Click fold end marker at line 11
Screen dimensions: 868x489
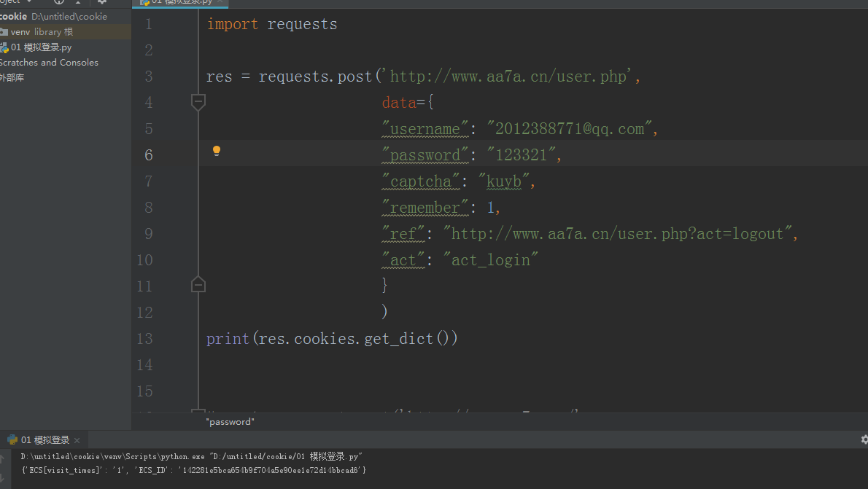[x=198, y=285]
